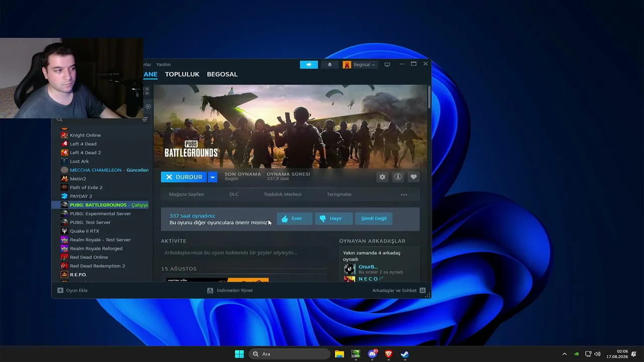
Task: Click the Steam page vertical scrollbar
Action: 429,97
